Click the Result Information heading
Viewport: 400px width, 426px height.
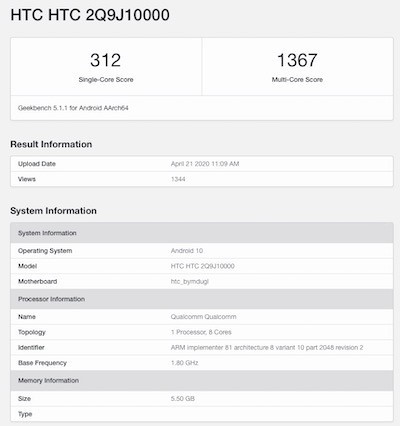click(51, 144)
